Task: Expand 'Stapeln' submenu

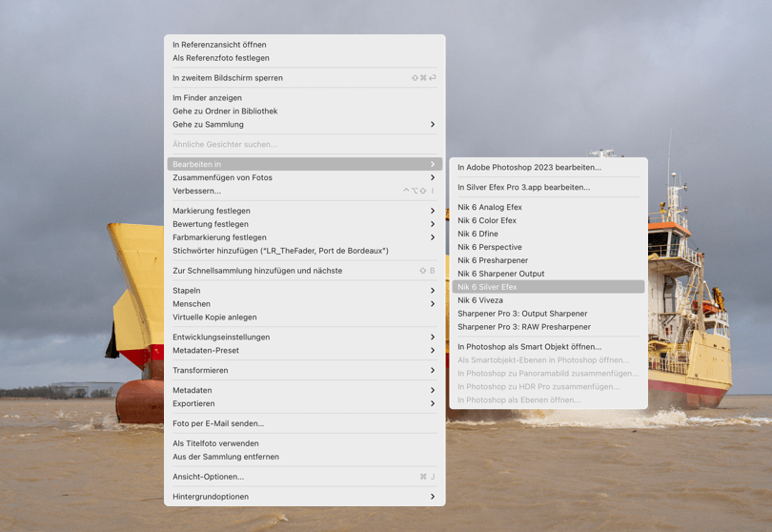Action: [304, 290]
